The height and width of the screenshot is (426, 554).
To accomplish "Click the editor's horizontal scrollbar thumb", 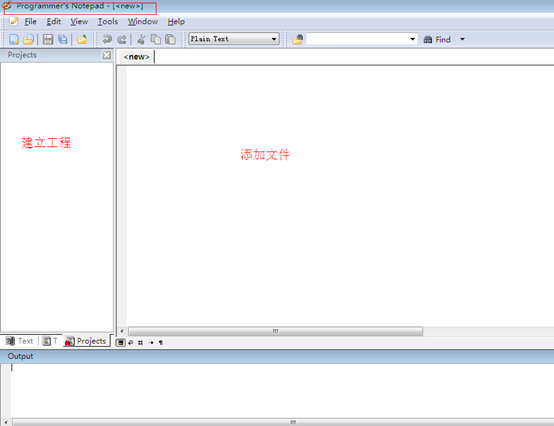I will (275, 331).
